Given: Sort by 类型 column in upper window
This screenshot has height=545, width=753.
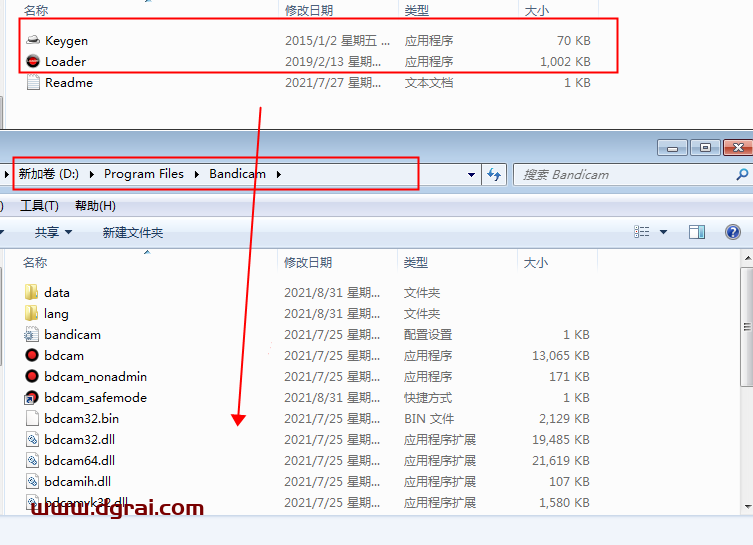Looking at the screenshot, I should [x=417, y=10].
